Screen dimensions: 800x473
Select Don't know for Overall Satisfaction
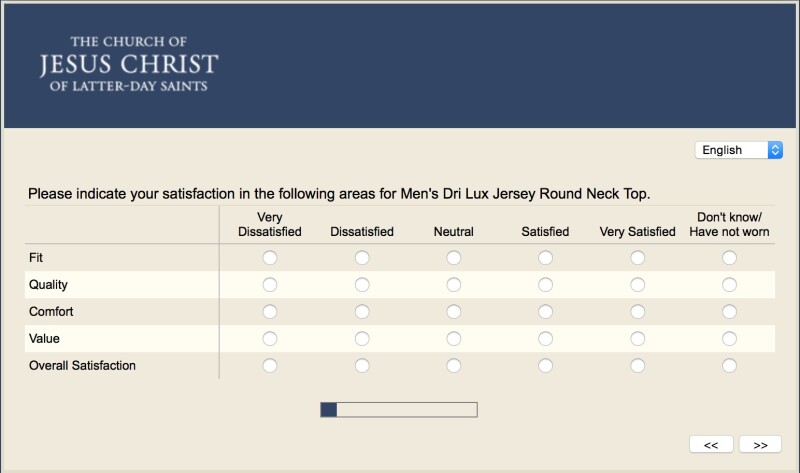coord(730,366)
